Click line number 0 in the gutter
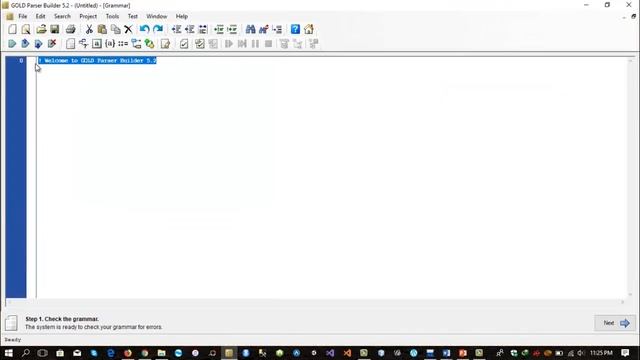640x360 pixels. tap(21, 60)
